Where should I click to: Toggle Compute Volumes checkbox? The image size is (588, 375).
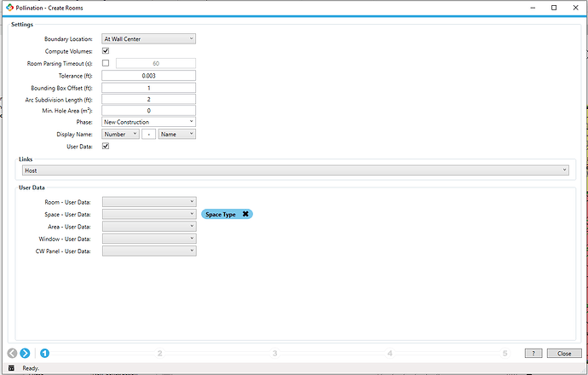(106, 50)
